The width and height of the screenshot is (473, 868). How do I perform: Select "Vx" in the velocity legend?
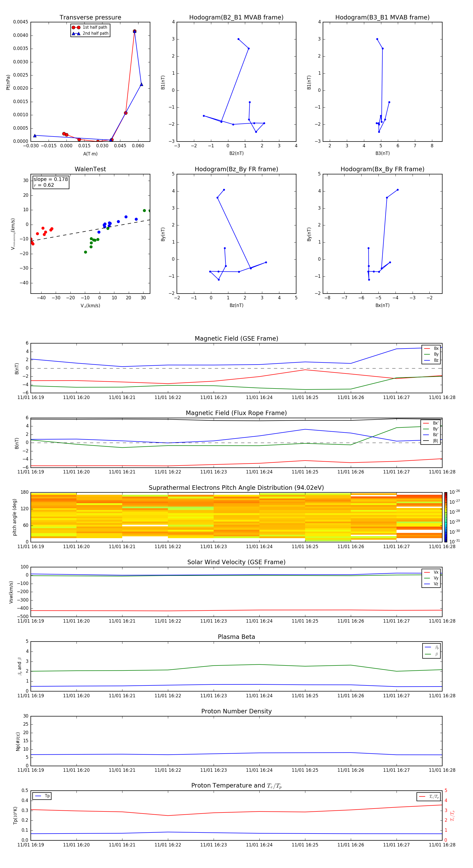[431, 572]
